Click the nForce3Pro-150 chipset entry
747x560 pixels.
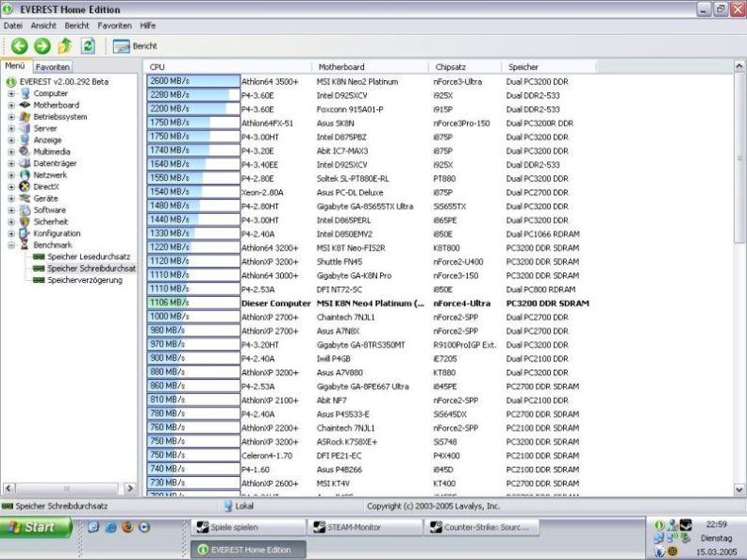461,124
